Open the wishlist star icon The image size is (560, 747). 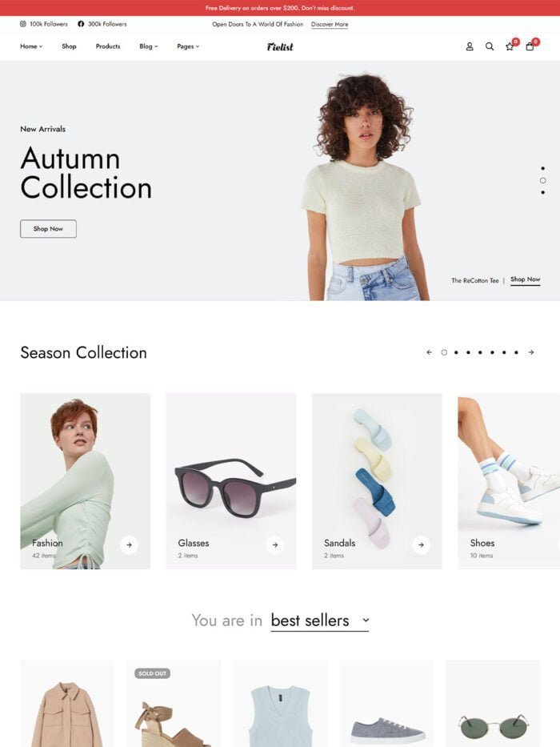tap(510, 46)
